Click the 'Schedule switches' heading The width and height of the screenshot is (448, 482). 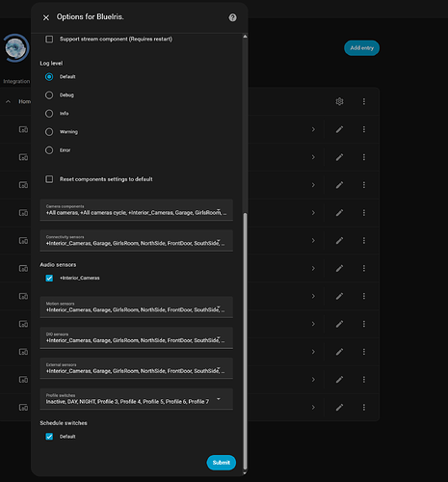point(64,423)
